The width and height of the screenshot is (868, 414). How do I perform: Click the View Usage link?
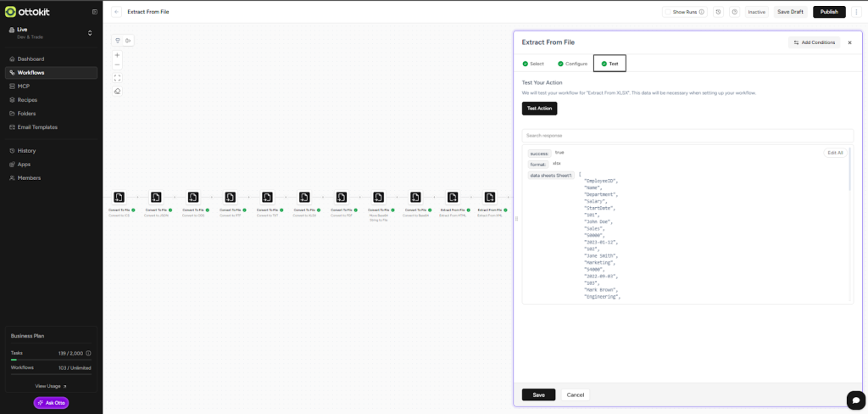click(x=50, y=386)
